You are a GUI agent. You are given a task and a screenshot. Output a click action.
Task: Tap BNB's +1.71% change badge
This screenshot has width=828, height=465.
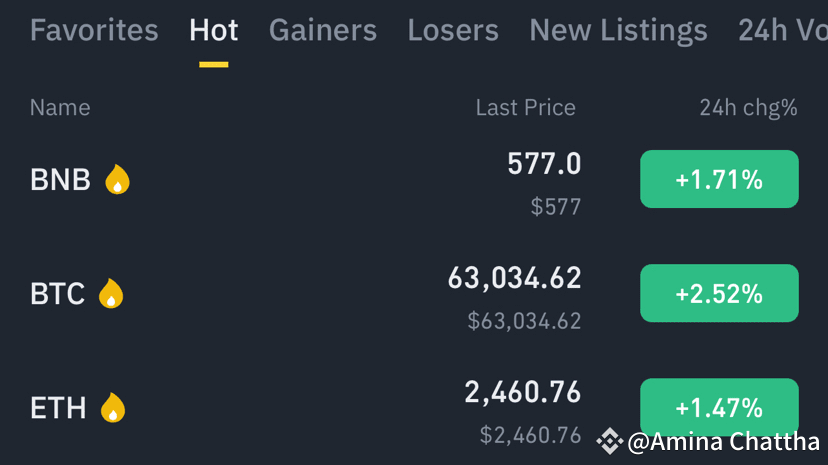(x=719, y=180)
